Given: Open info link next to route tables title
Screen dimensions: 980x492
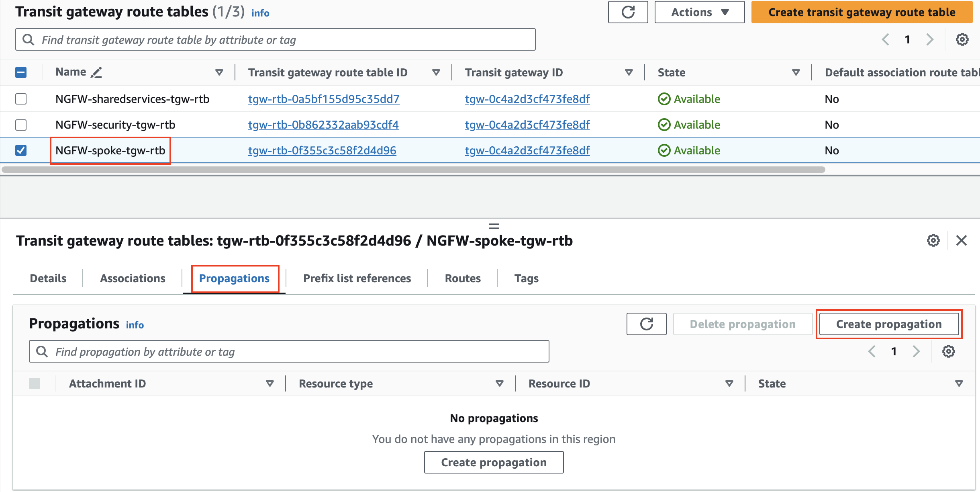Looking at the screenshot, I should (260, 13).
